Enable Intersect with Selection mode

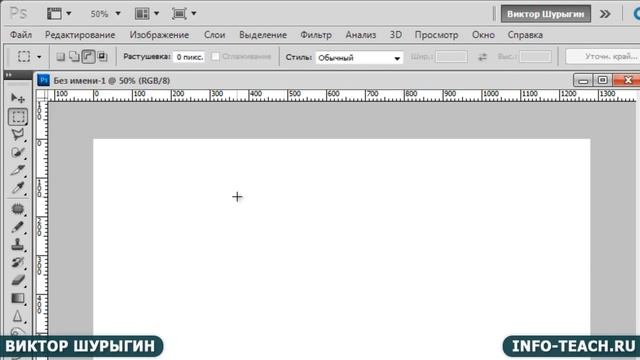tap(102, 57)
